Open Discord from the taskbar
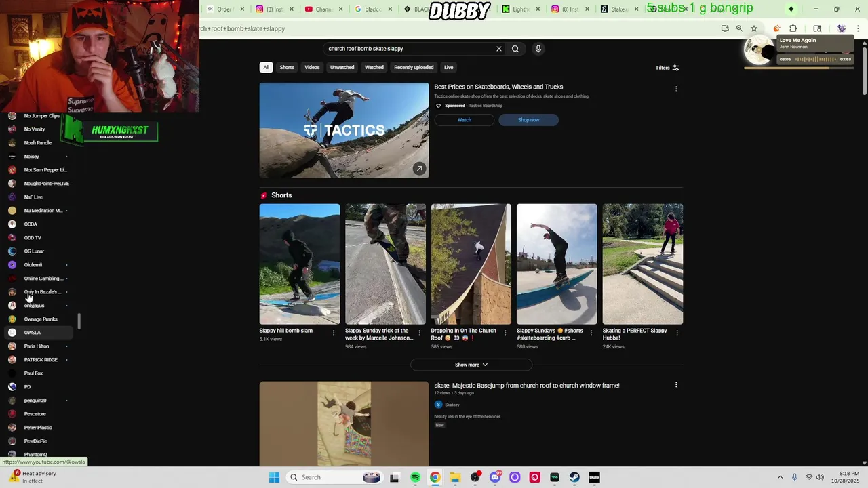This screenshot has height=488, width=868. click(495, 477)
